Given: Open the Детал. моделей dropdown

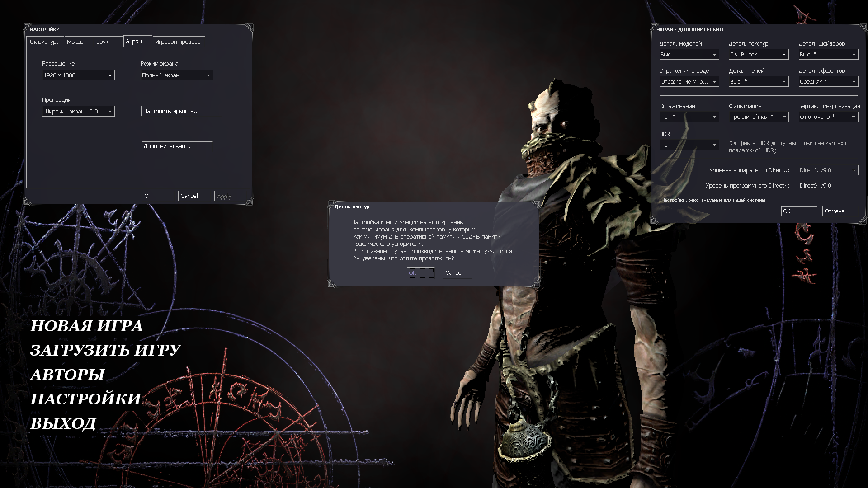Looking at the screenshot, I should (689, 55).
